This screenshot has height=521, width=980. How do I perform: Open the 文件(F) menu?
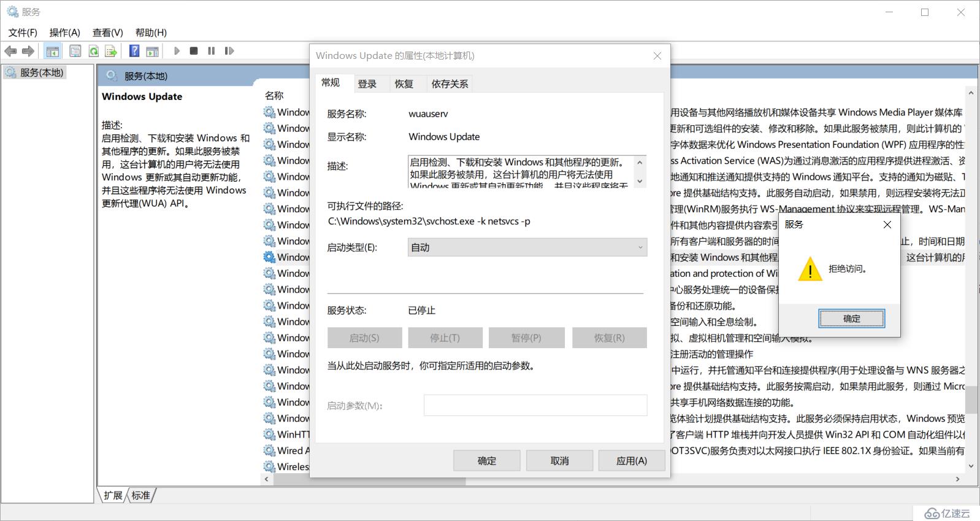(x=23, y=33)
